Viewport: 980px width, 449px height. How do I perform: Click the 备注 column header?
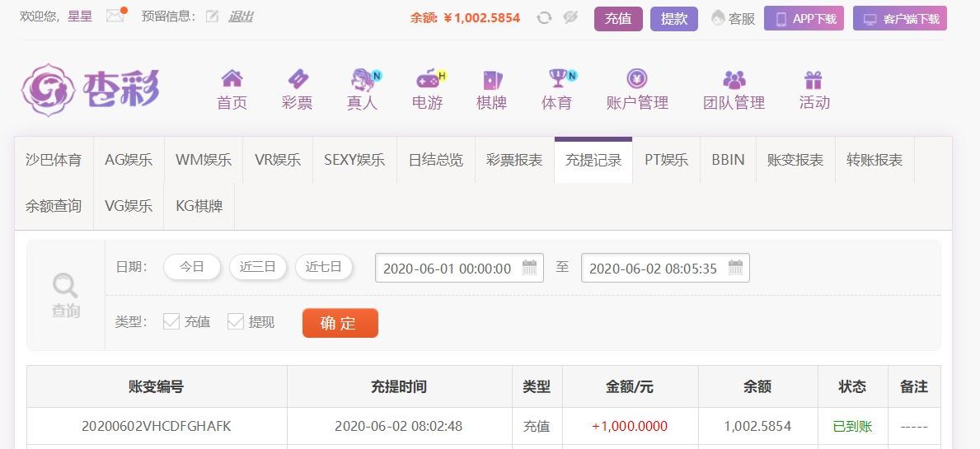914,386
